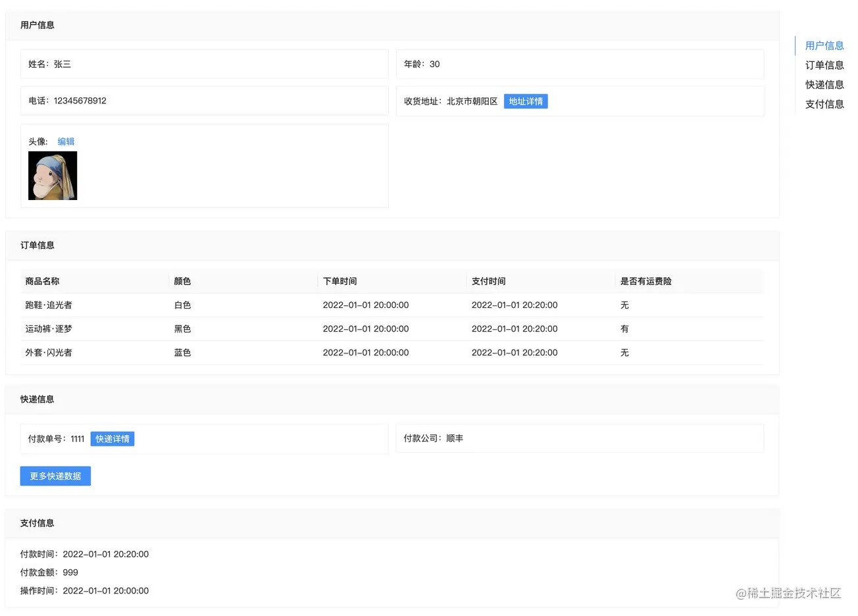Load 更多快递数据
Viewport: 858px width, 616px height.
(x=55, y=476)
